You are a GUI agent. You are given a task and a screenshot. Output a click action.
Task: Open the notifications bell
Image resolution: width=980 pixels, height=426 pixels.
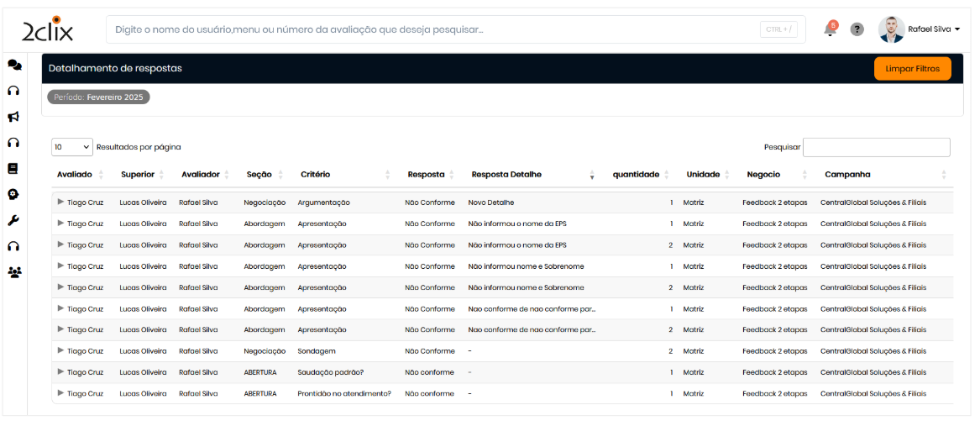pos(830,30)
